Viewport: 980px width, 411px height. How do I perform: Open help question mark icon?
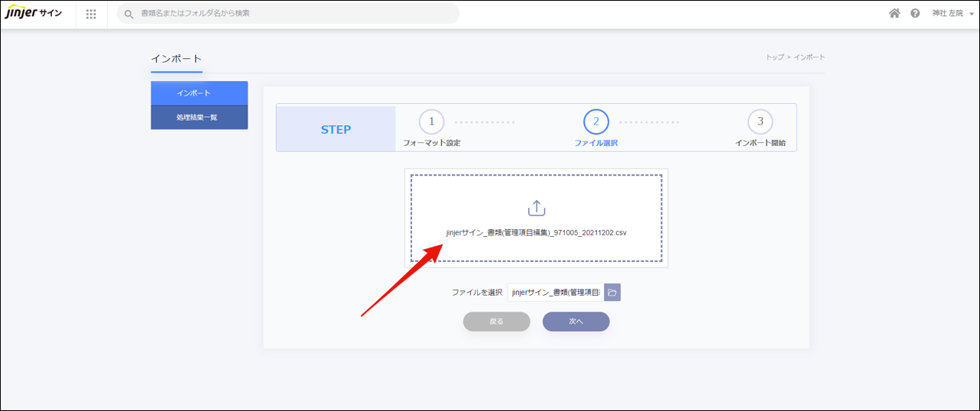(x=915, y=14)
